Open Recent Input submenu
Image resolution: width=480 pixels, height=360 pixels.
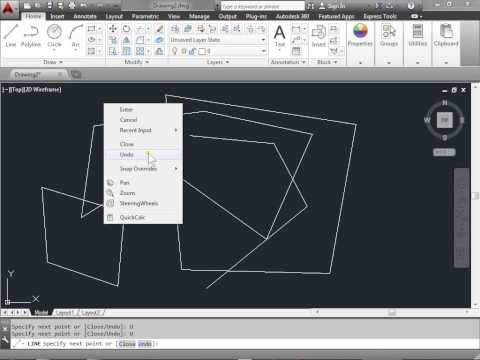[143, 130]
